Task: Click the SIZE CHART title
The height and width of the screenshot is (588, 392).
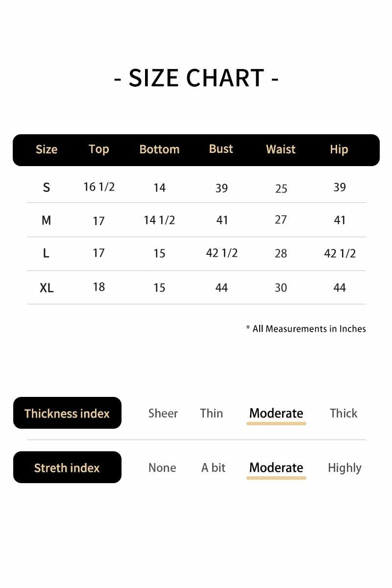Action: point(196,78)
